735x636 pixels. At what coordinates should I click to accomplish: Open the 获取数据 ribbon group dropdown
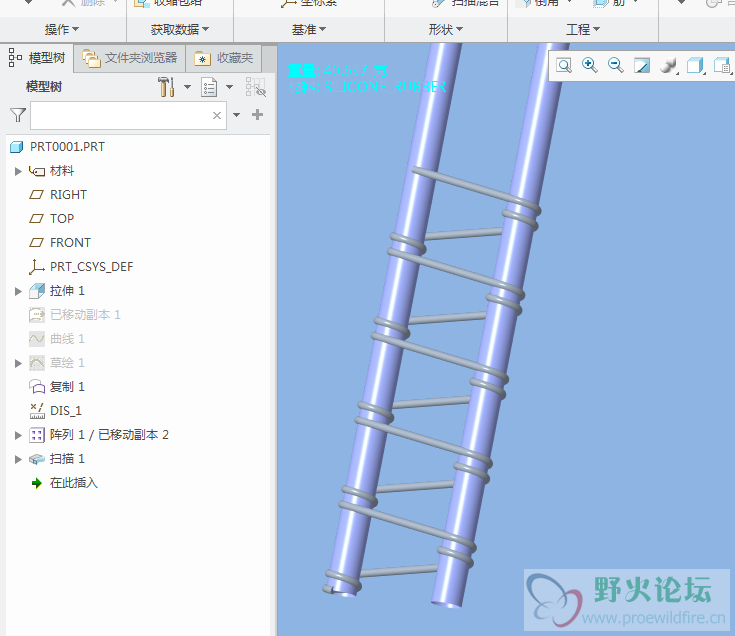(180, 30)
